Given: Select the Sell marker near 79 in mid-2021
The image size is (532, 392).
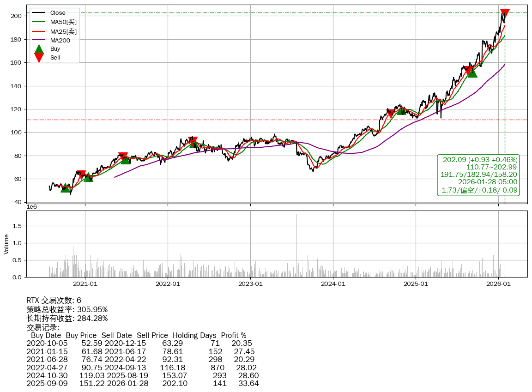Looking at the screenshot, I should click(123, 157).
